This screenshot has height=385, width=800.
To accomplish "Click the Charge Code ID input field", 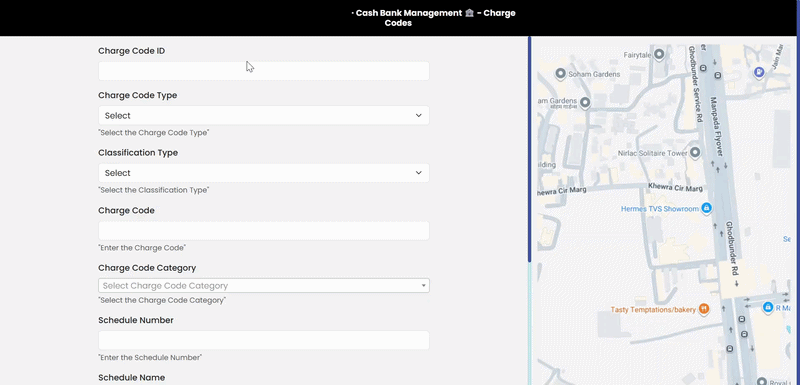I will [x=264, y=71].
